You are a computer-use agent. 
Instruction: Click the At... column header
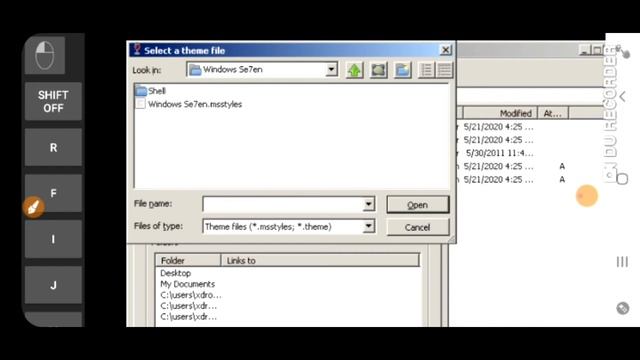pyautogui.click(x=553, y=113)
